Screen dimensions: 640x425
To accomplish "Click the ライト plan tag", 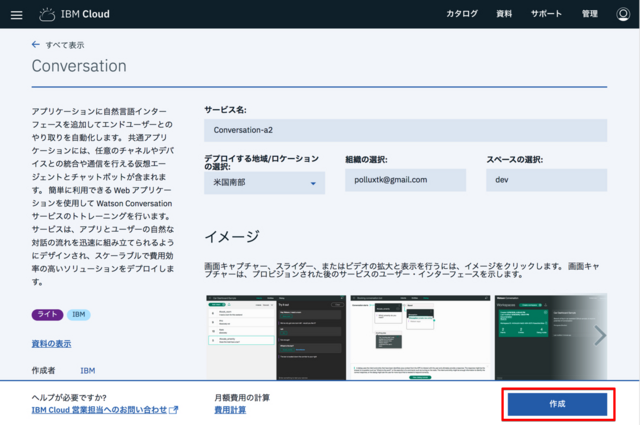I will tap(47, 314).
